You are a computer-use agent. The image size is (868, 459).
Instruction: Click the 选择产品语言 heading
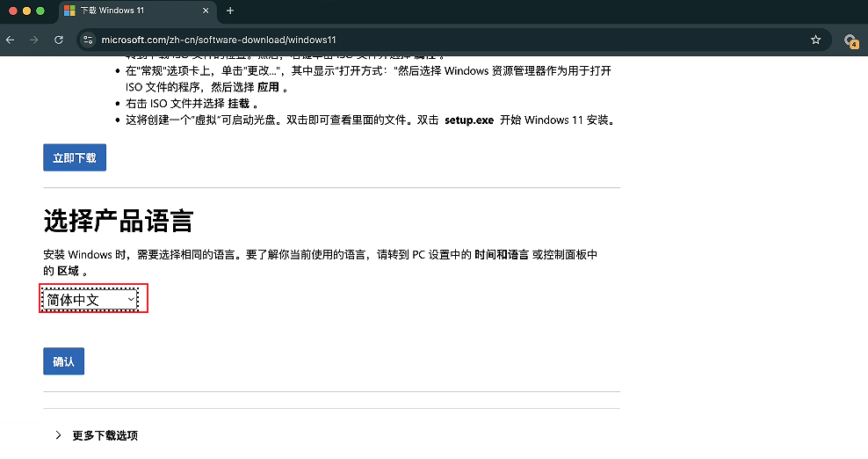119,222
